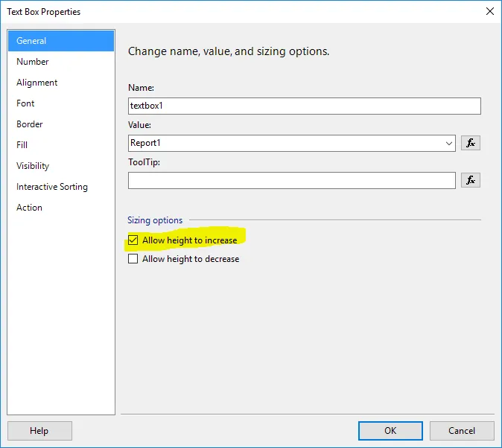502x448 pixels.
Task: Open expression editor next to Value field
Action: click(470, 143)
